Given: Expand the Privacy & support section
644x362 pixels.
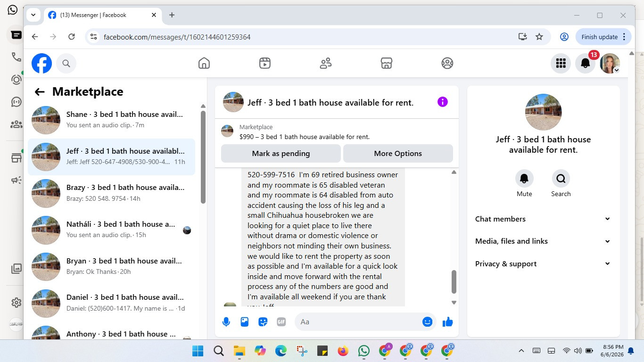Looking at the screenshot, I should (543, 264).
